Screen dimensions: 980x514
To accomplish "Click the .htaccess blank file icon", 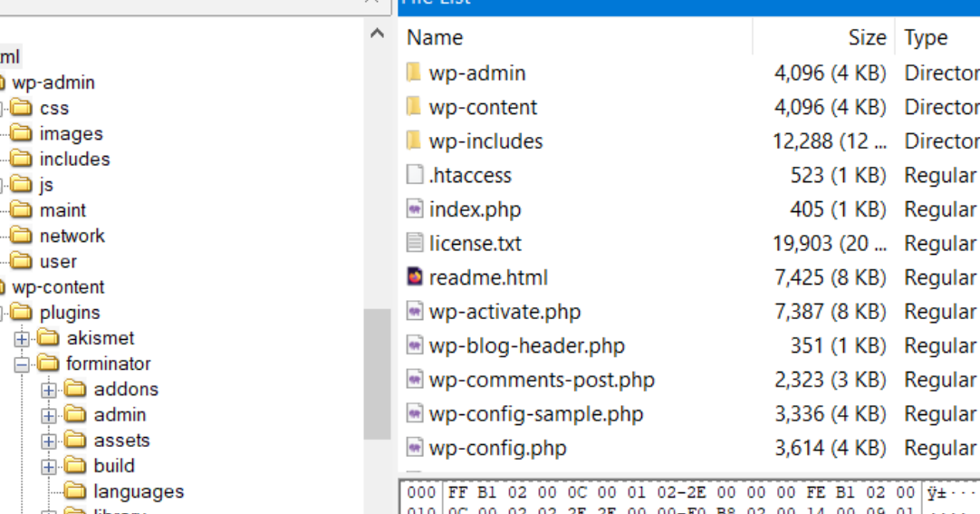I will pyautogui.click(x=415, y=174).
